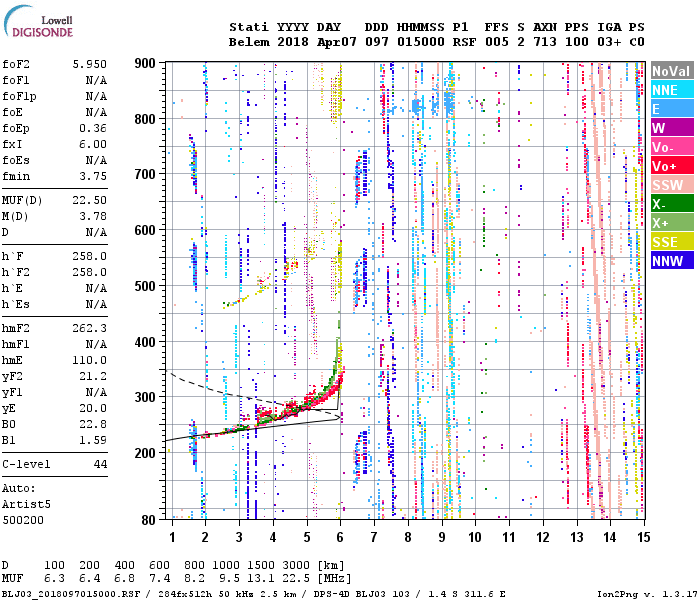Click the C-level value 44

100,464
